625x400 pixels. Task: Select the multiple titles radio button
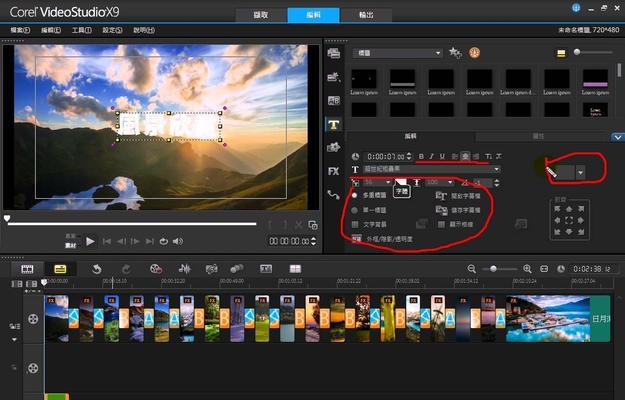[x=354, y=195]
